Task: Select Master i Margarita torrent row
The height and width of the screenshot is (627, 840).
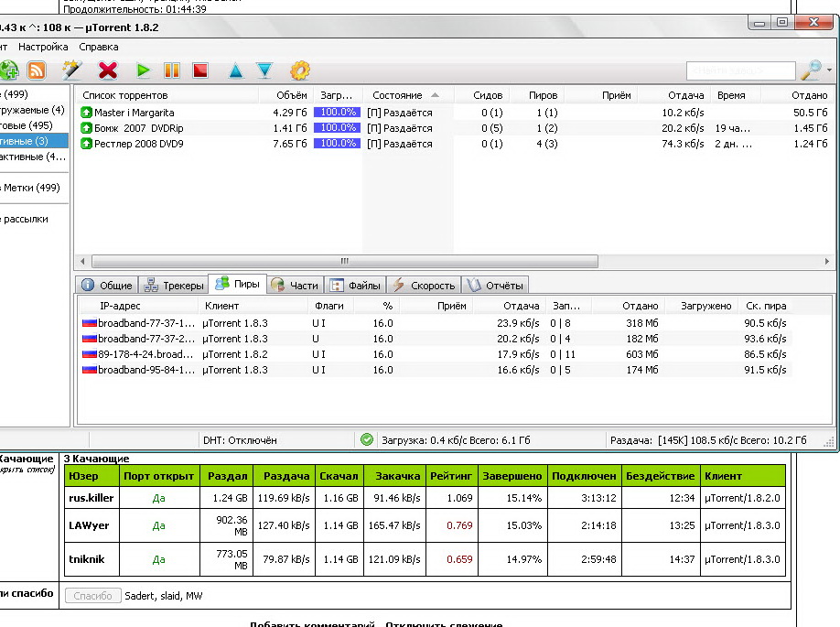Action: point(454,113)
